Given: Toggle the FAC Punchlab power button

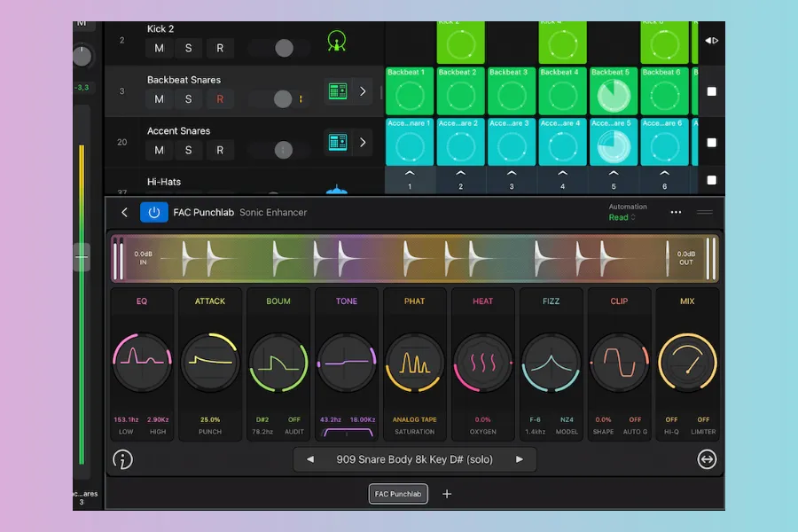Looking at the screenshot, I should [x=154, y=213].
